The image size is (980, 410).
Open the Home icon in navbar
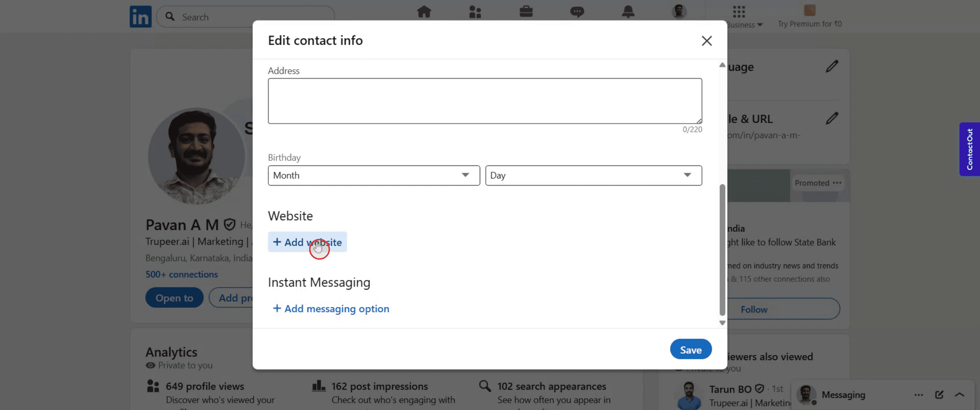(424, 12)
